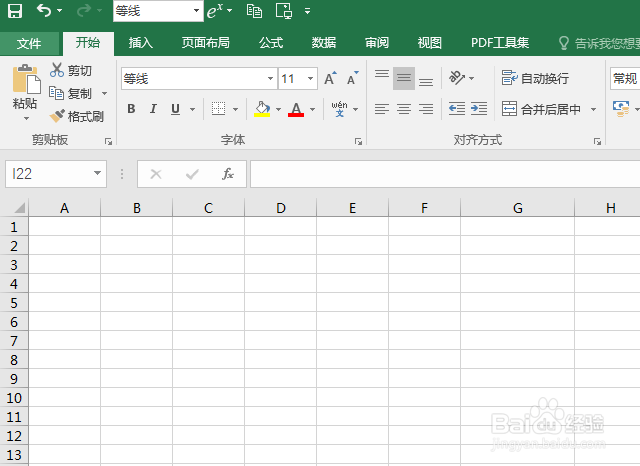640x466 pixels.
Task: Open Merge and Center dropdown arrow
Action: [x=593, y=109]
